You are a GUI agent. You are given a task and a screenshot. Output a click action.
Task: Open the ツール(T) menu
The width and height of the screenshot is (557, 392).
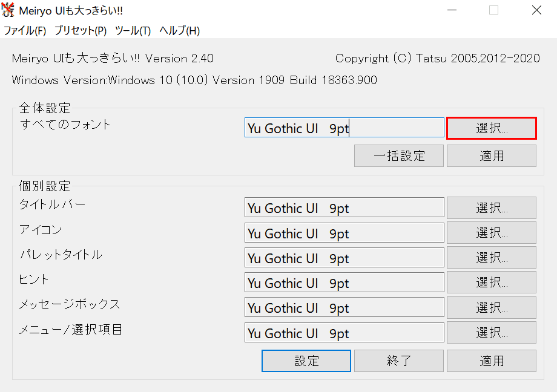click(133, 30)
